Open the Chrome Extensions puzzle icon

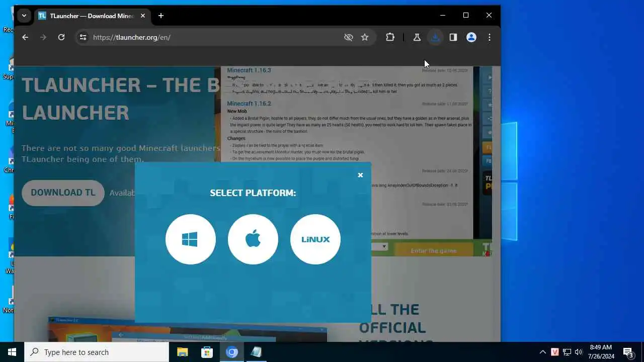point(390,37)
